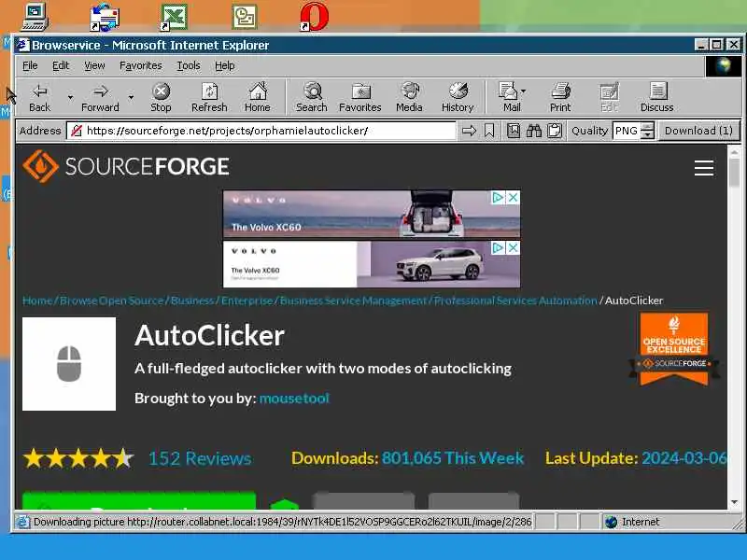The width and height of the screenshot is (747, 560).
Task: Open the Outlook Express desktop shortcut
Action: pyautogui.click(x=105, y=17)
